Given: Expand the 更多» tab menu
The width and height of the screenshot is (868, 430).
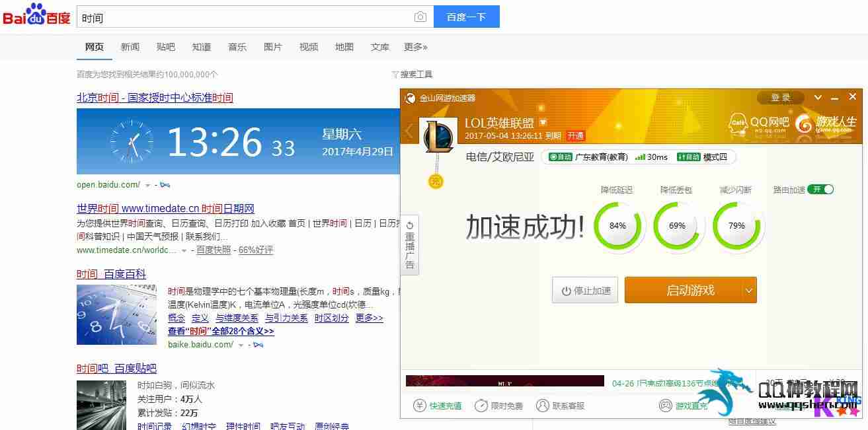Looking at the screenshot, I should (x=416, y=47).
